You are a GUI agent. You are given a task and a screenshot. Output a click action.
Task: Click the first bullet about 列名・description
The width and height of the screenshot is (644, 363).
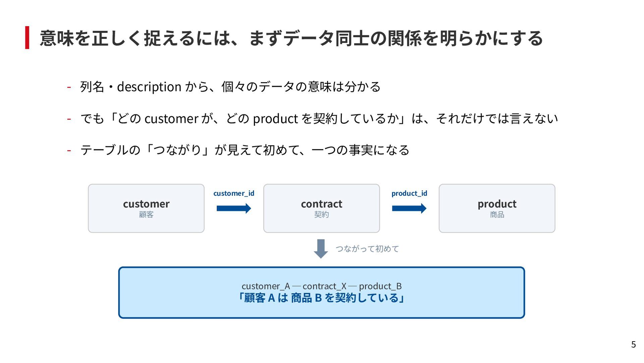point(230,87)
